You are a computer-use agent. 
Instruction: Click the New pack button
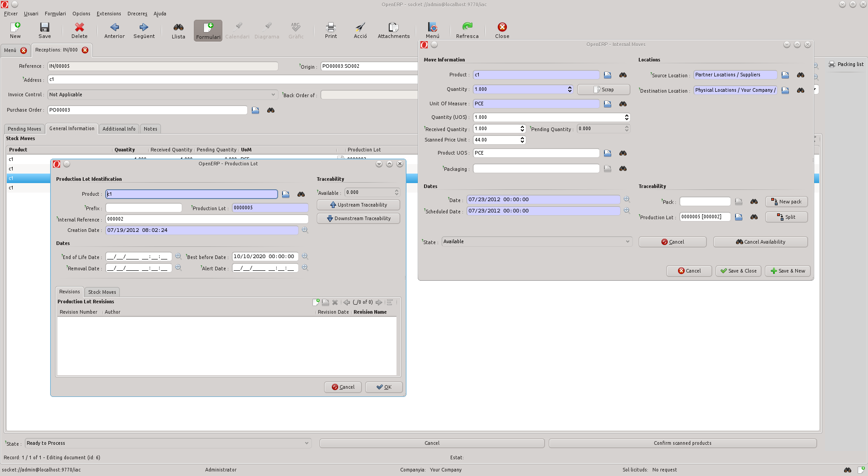(x=786, y=202)
